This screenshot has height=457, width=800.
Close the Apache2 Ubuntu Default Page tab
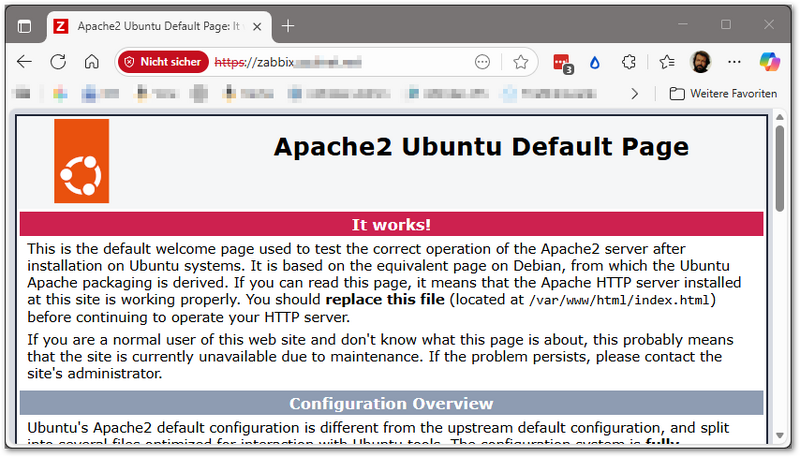(x=258, y=25)
